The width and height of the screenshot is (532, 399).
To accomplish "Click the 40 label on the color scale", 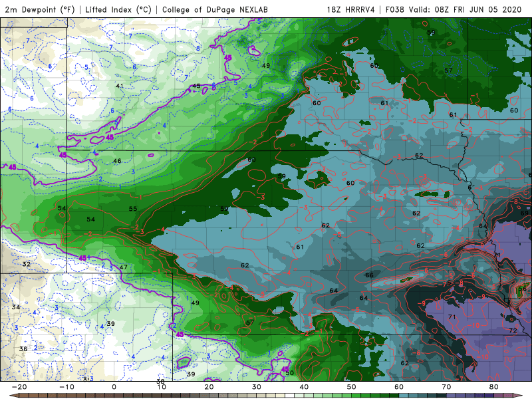I will point(304,387).
